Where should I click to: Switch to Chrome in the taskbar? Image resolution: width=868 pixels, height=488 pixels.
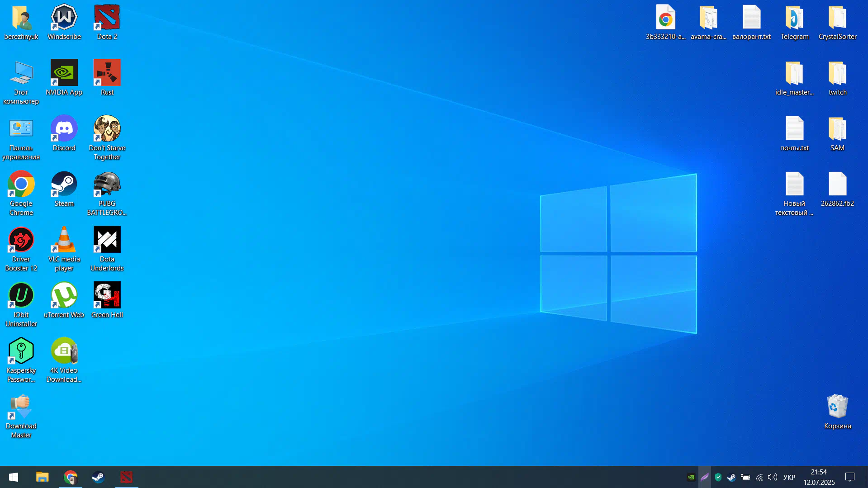(71, 477)
